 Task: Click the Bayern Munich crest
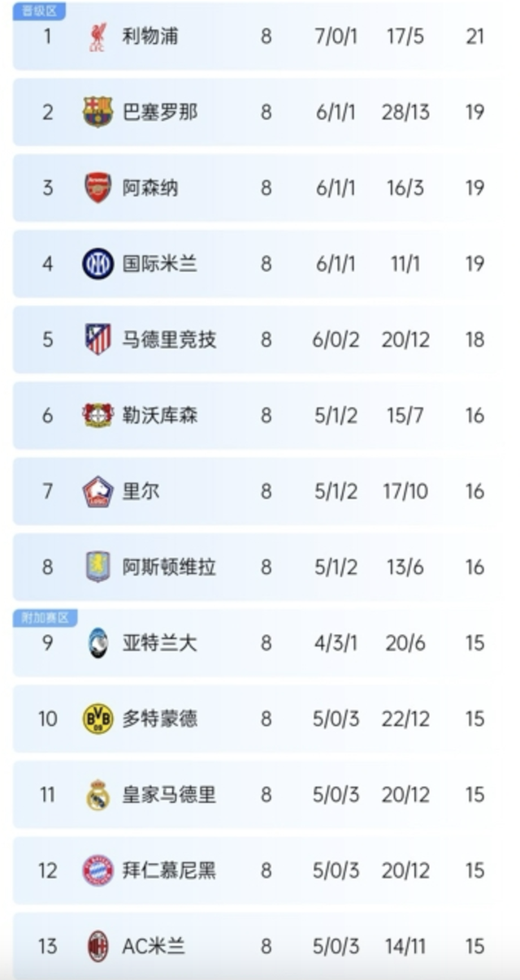point(97,870)
